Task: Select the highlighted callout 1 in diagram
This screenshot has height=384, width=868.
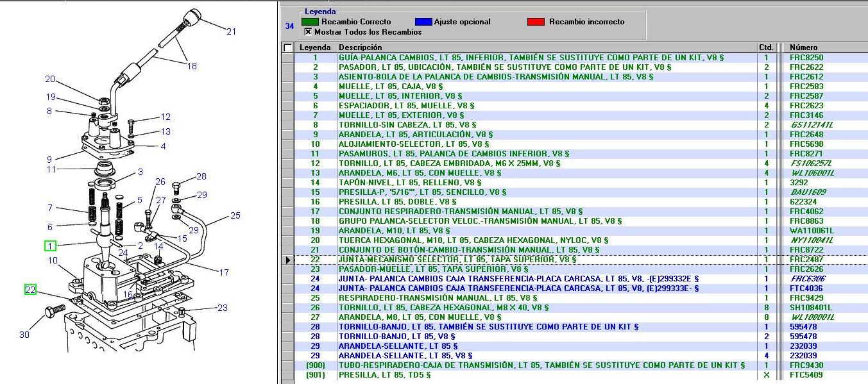Action: [x=50, y=246]
